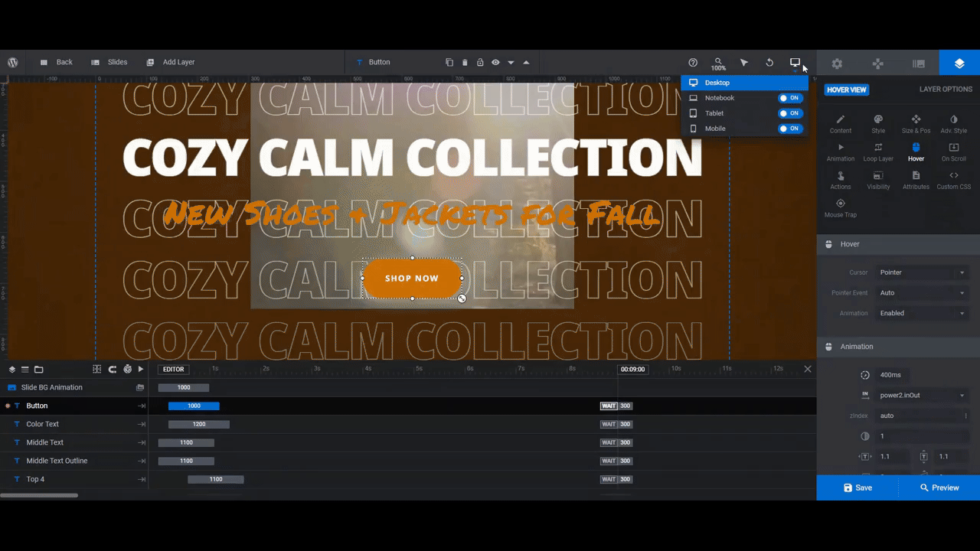Lock the selected Button layer
Image resolution: width=980 pixels, height=551 pixels.
click(480, 62)
